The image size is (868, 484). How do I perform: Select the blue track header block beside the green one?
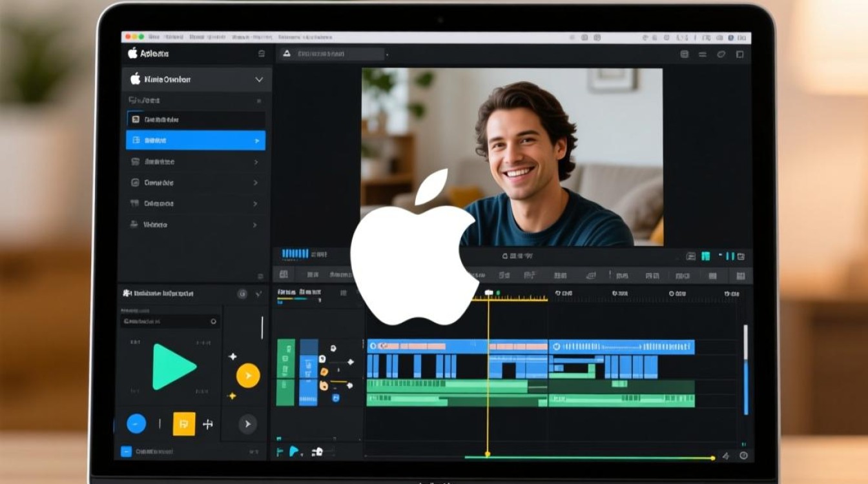pos(309,372)
